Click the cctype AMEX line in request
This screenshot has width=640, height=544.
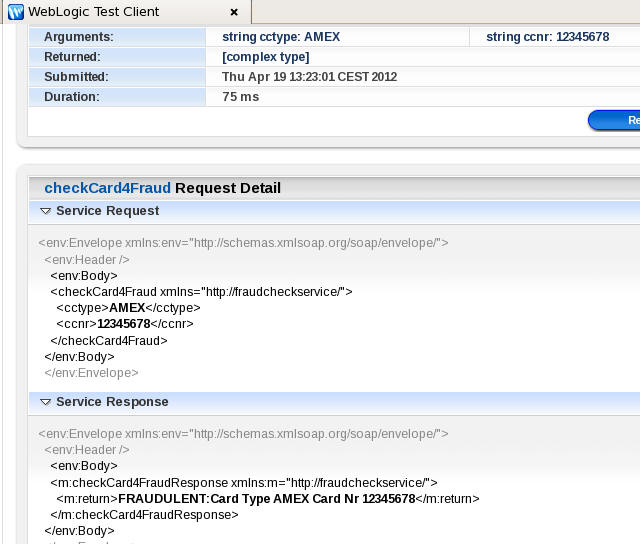pyautogui.click(x=128, y=308)
